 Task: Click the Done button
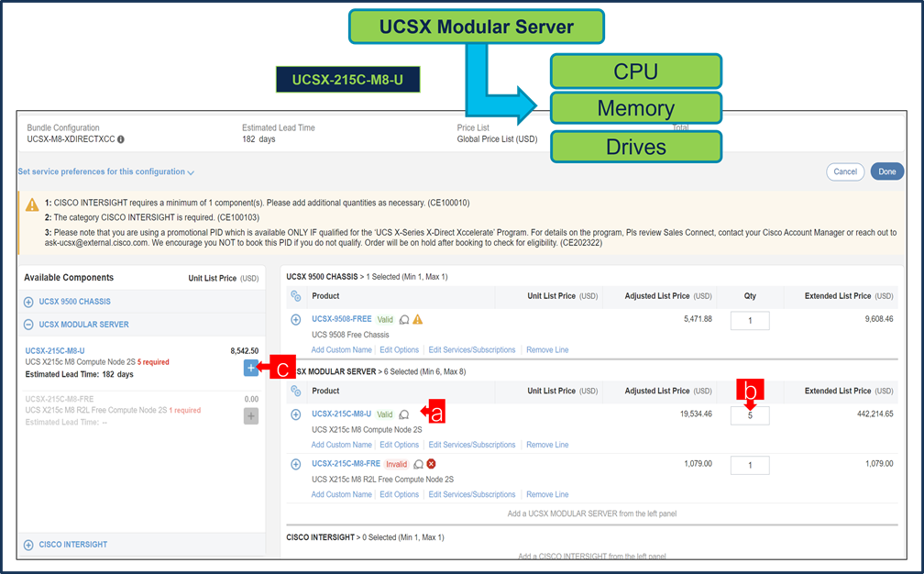click(x=887, y=171)
